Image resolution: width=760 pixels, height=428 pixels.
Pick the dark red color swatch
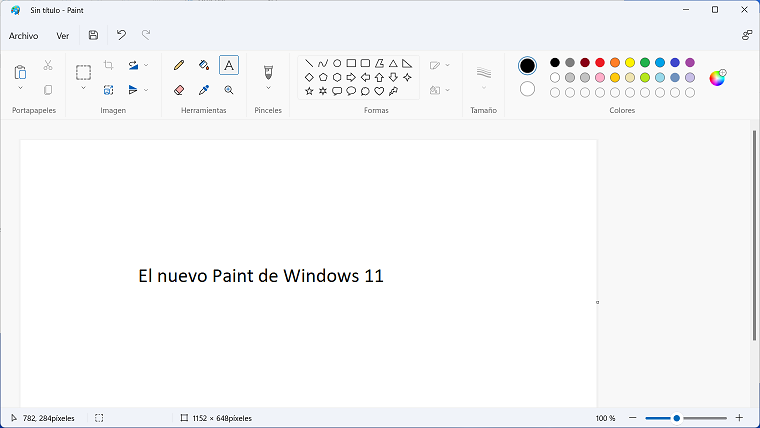(585, 63)
